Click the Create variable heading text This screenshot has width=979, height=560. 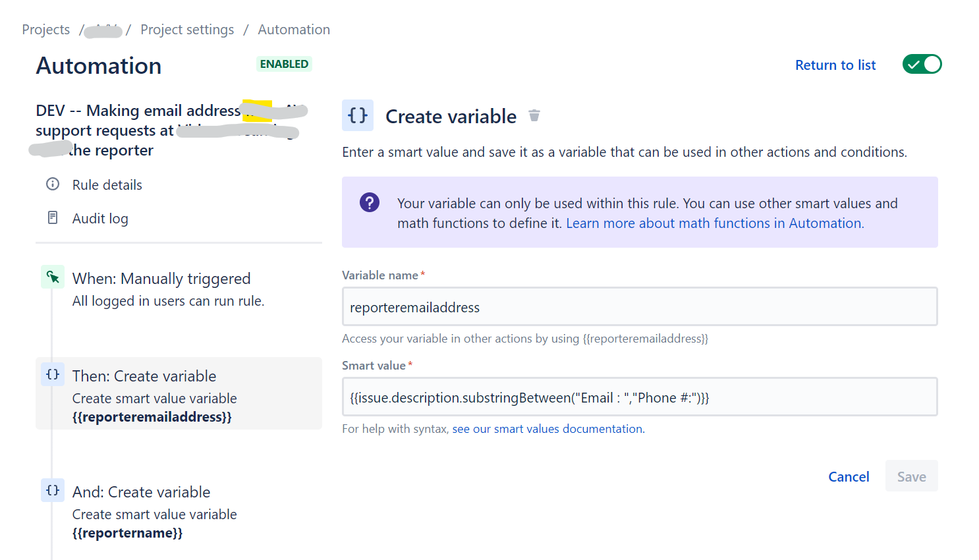(x=451, y=117)
